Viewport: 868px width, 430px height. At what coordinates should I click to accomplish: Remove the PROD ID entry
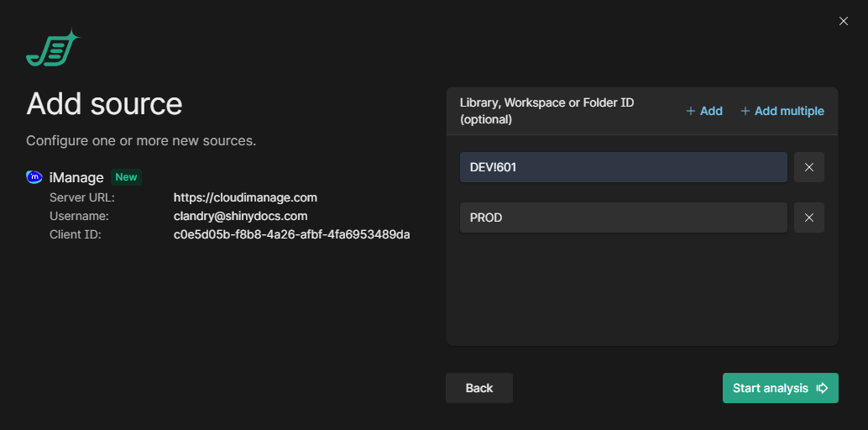(x=808, y=218)
